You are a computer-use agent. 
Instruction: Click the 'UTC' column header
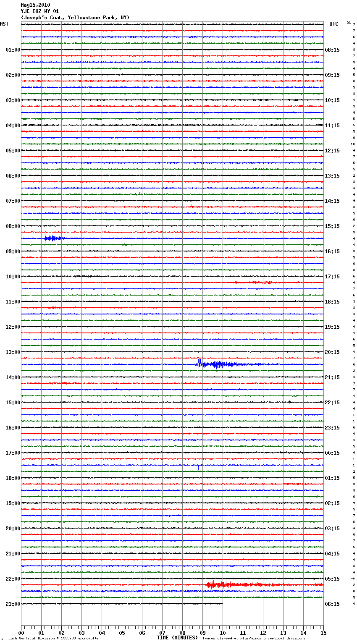[334, 24]
